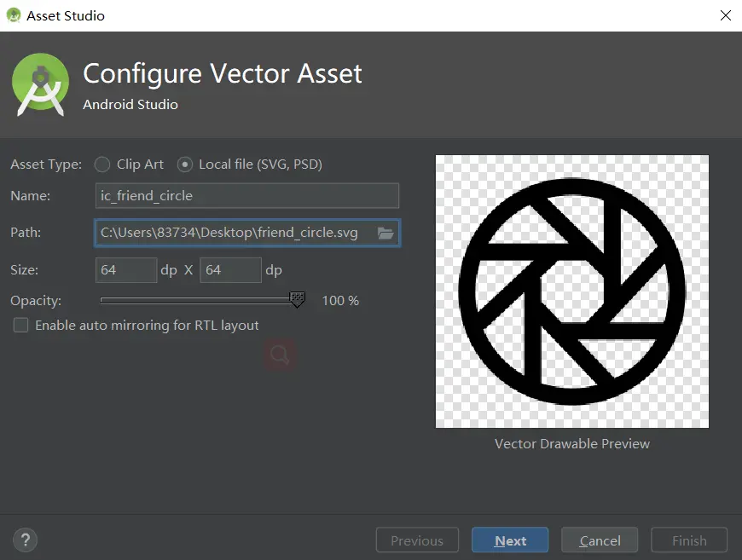Viewport: 742px width, 560px height.
Task: Select the Clip Art radio button
Action: coord(102,165)
